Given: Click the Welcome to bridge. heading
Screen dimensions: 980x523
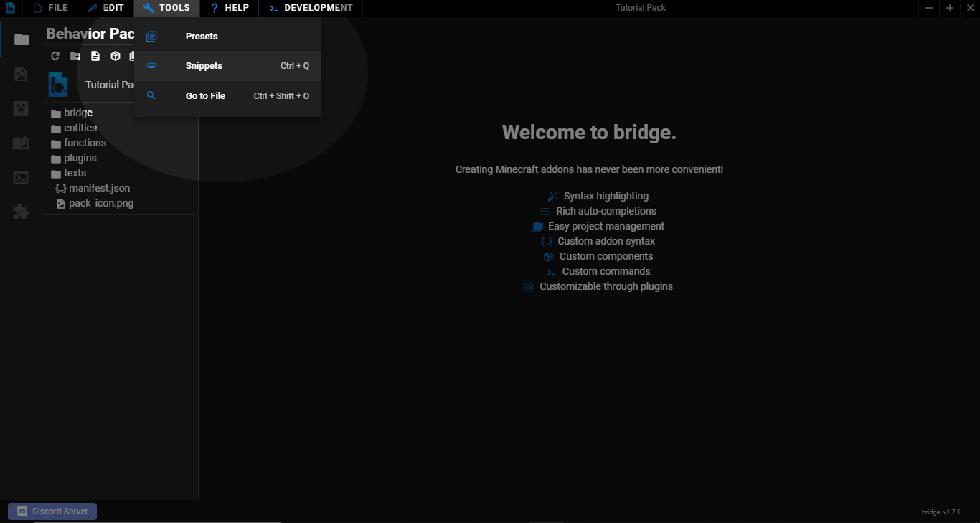Looking at the screenshot, I should click(x=589, y=132).
